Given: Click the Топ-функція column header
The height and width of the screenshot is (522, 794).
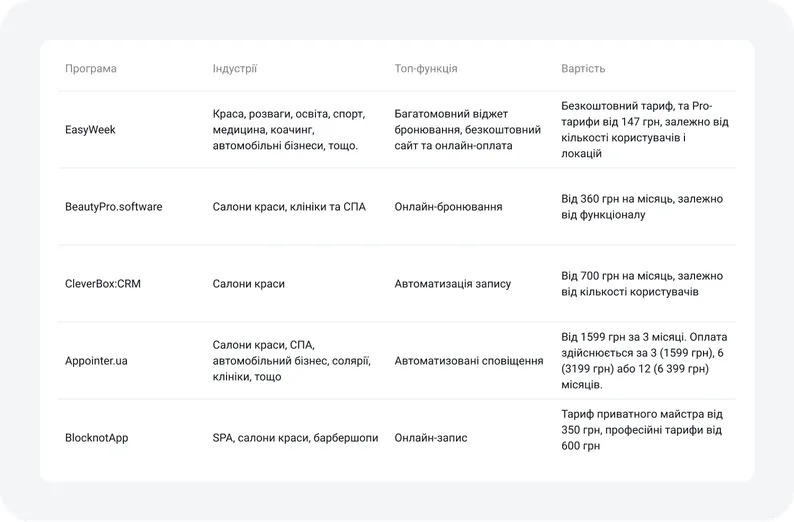Looking at the screenshot, I should pos(426,68).
